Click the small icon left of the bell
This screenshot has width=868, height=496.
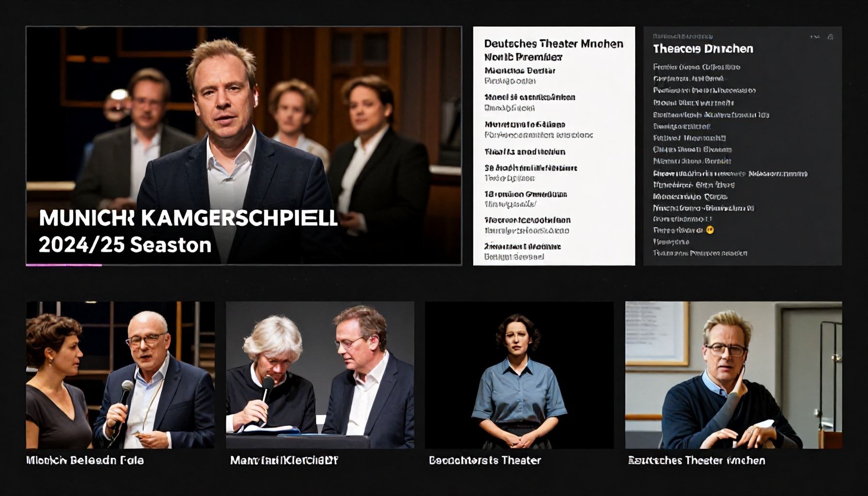815,37
